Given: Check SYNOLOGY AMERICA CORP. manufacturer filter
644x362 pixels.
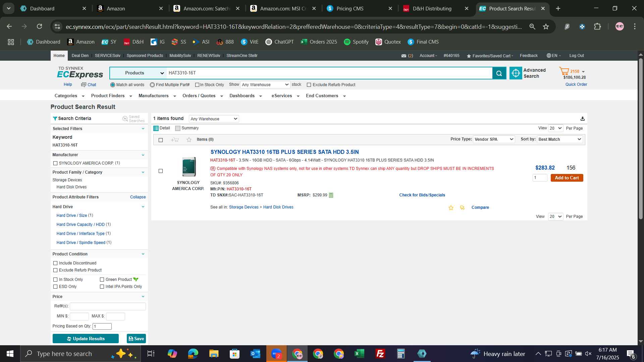Looking at the screenshot, I should 55,163.
